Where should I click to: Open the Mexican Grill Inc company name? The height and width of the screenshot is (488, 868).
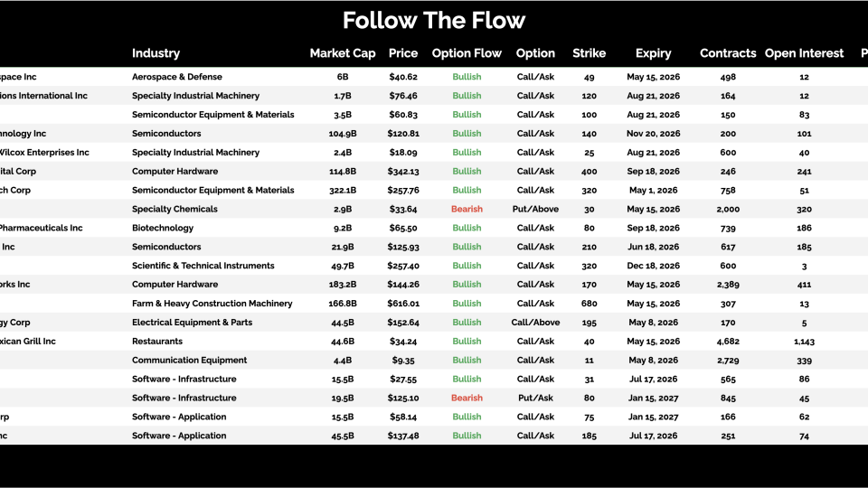click(27, 342)
